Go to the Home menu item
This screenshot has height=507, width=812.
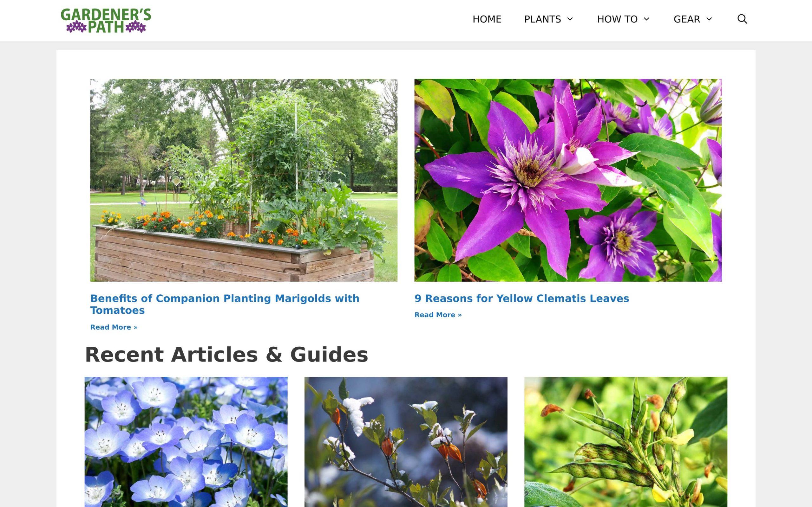487,19
